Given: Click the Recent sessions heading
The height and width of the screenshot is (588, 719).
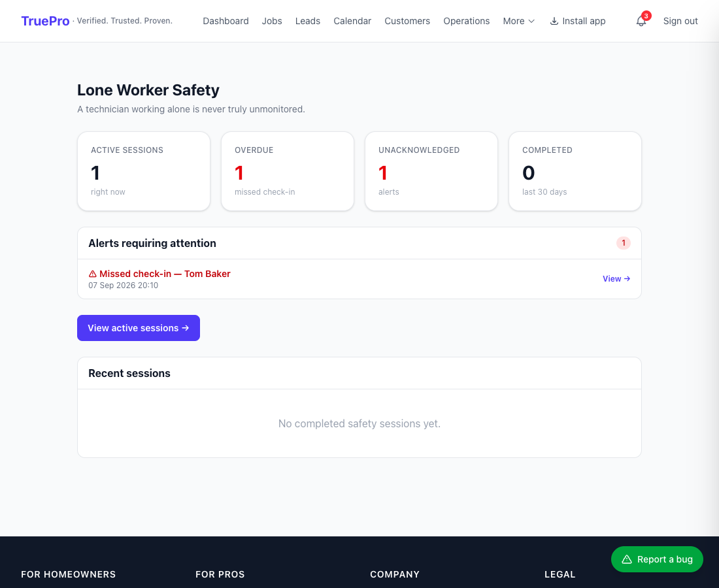Looking at the screenshot, I should [x=129, y=373].
